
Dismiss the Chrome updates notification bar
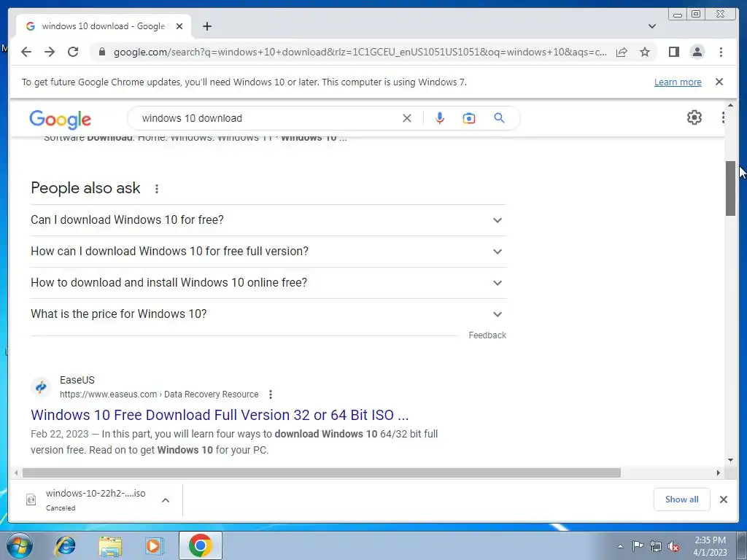[x=719, y=82]
